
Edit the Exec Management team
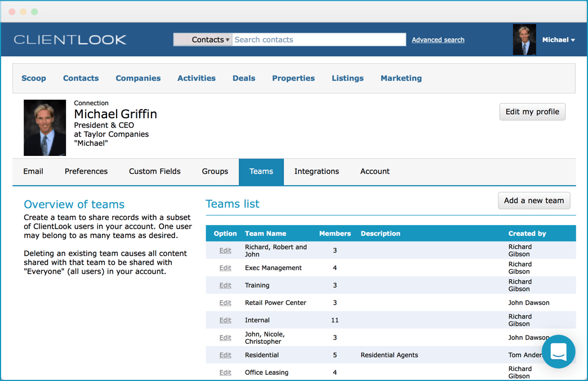coord(225,268)
